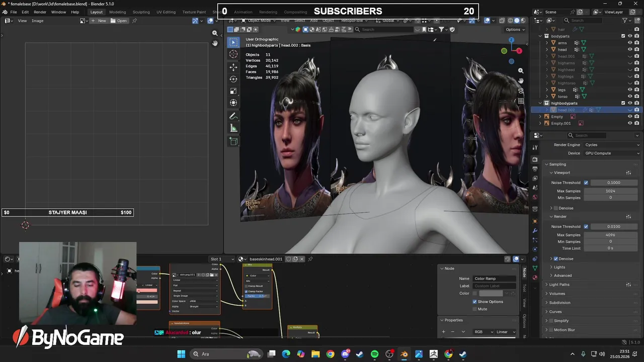
Task: Click image editor zoom magnifier icon
Action: click(x=215, y=33)
